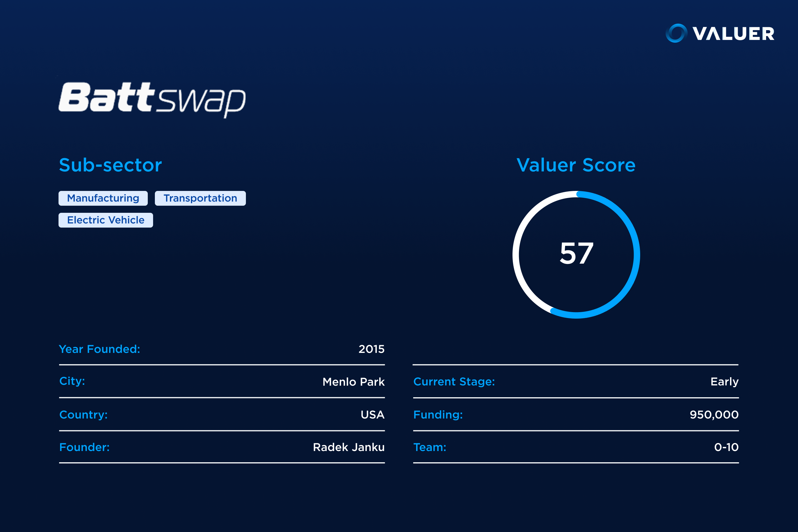Click the Early stage value

(724, 382)
